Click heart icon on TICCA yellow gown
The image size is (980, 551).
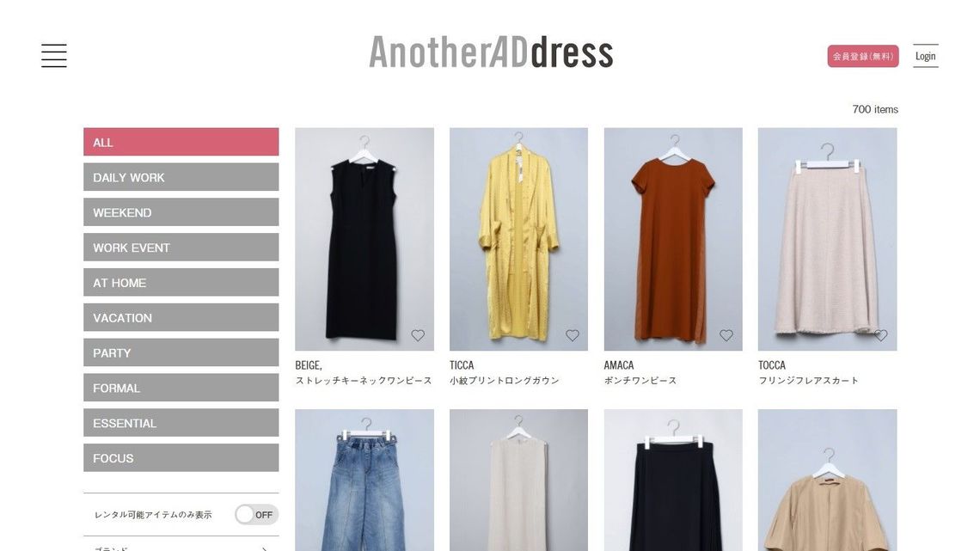573,335
